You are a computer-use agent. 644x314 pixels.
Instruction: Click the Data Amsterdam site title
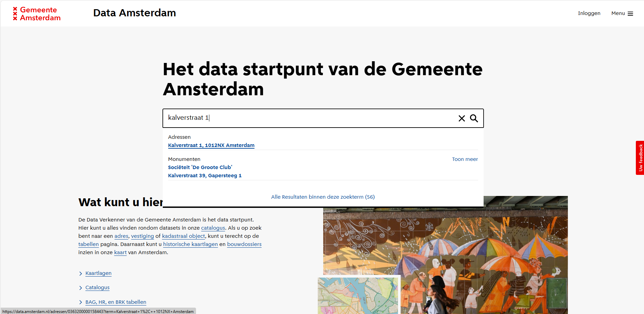135,13
